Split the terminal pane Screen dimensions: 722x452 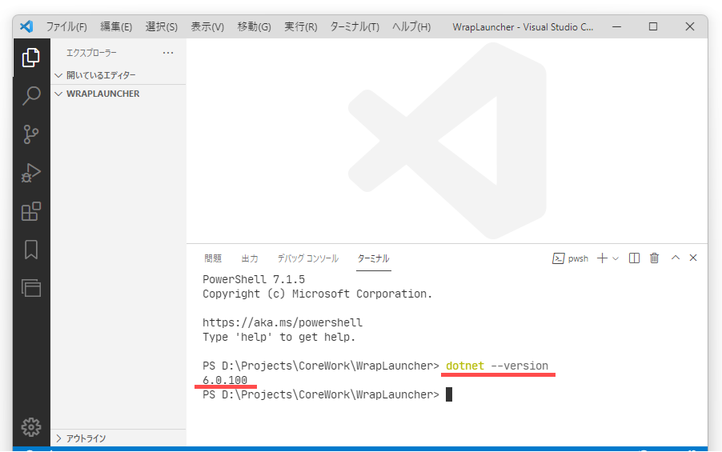[634, 258]
